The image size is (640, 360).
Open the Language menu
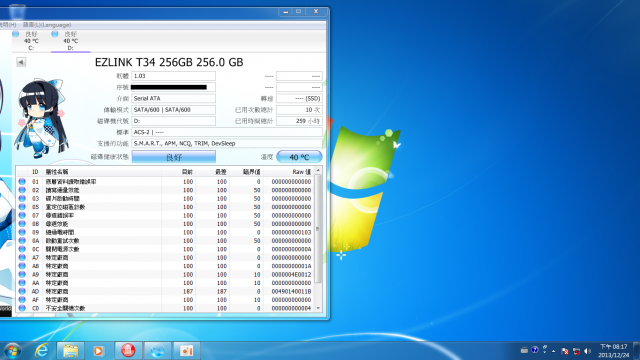(x=47, y=25)
